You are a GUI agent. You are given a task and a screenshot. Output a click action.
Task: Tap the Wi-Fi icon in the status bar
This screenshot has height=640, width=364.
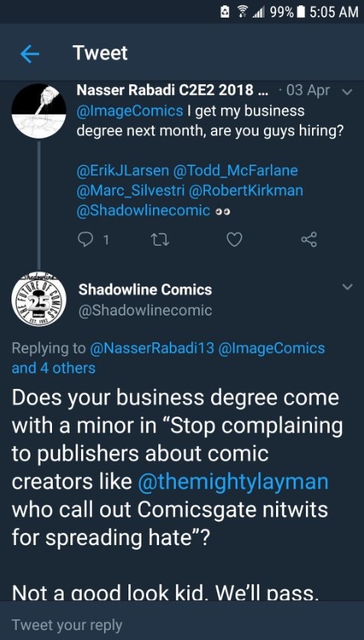(241, 12)
